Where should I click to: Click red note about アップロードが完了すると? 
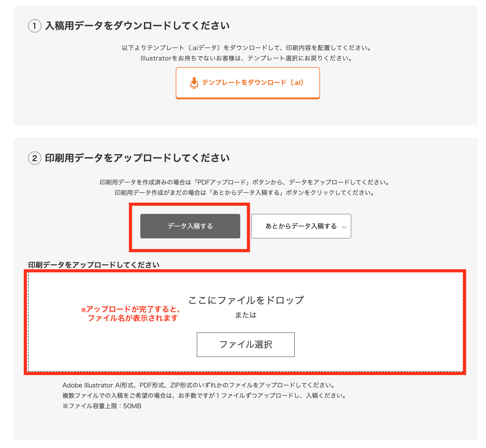131,314
